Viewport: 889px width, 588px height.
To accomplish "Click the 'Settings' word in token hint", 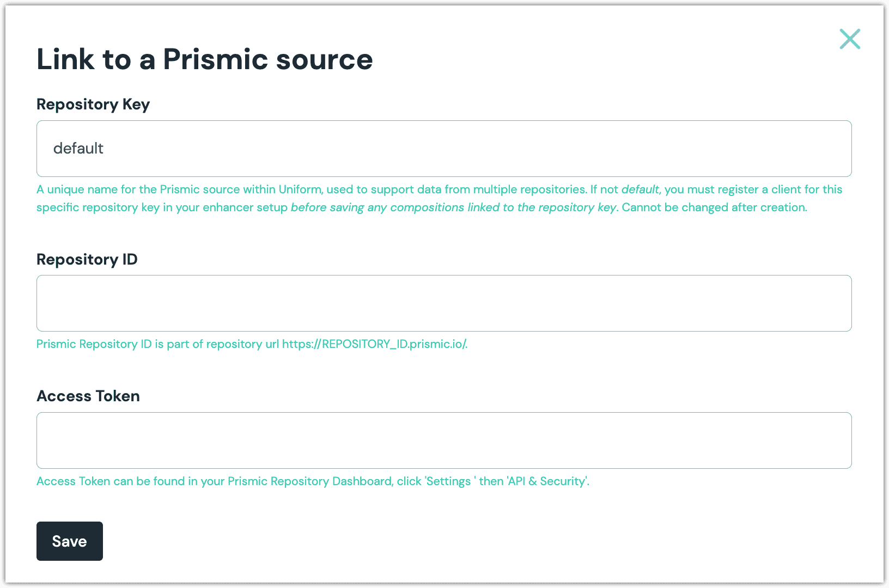I will (x=449, y=481).
